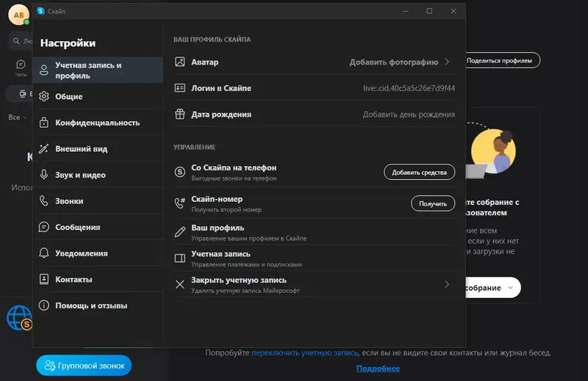Click the Групповой звонок button
The width and height of the screenshot is (588, 381).
pos(84,366)
